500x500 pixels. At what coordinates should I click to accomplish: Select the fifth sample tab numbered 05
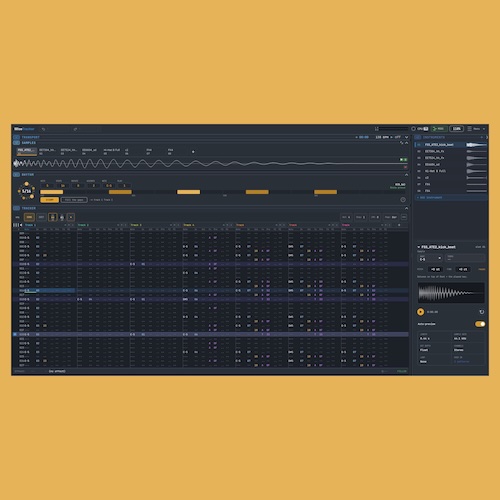click(111, 151)
